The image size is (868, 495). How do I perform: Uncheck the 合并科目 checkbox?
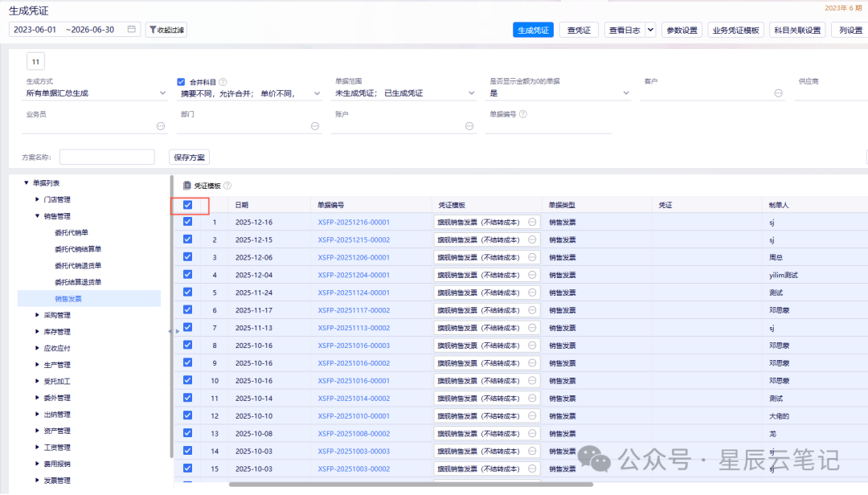point(181,82)
